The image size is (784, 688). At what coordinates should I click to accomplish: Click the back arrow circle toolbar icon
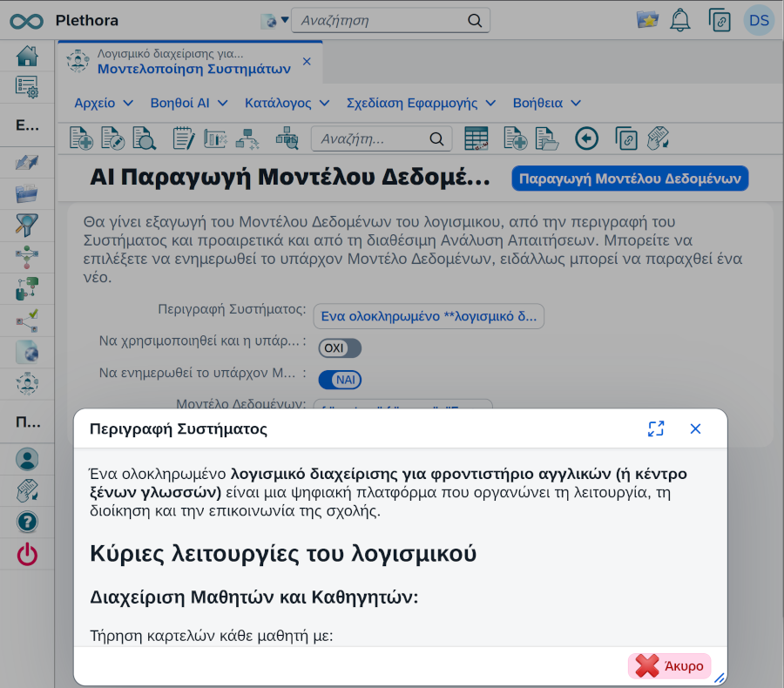(x=586, y=138)
